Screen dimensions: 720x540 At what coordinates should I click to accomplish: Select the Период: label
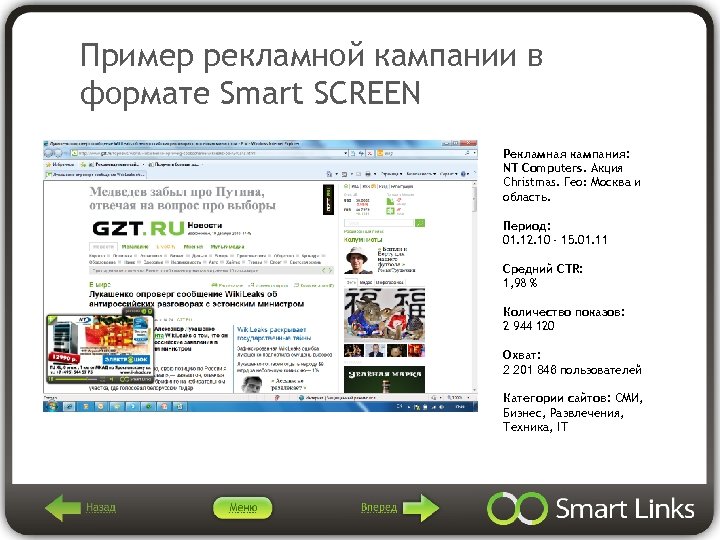526,225
